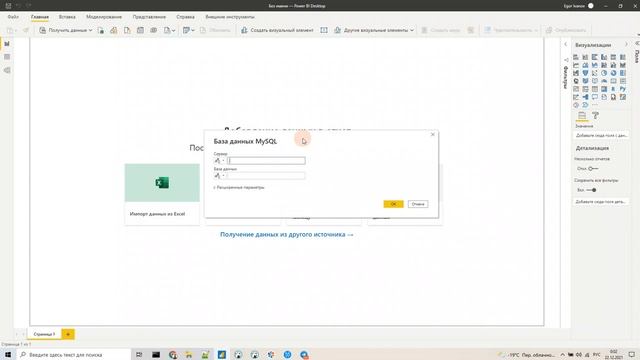Open the terminal app on the taskbar
Viewport: 640px width, 360px height.
156,355
